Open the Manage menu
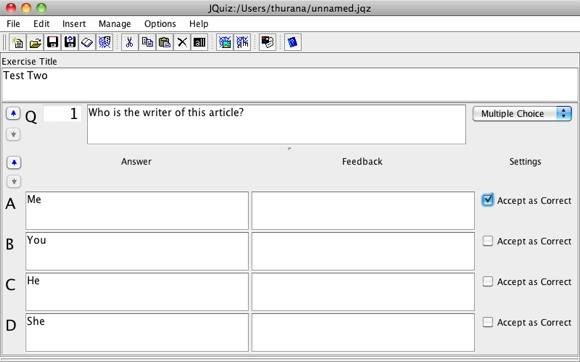Screen dimensions: 580x362 (115, 24)
